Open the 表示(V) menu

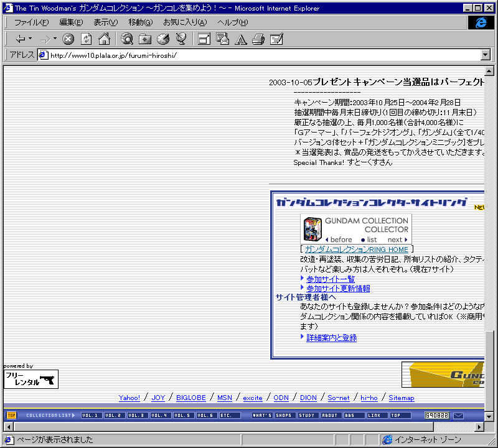[x=105, y=22]
